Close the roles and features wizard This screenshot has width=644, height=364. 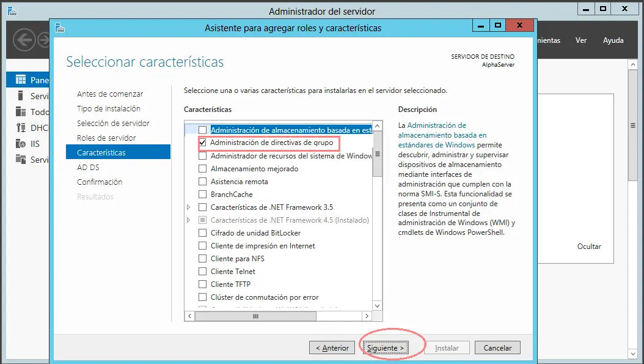point(519,26)
